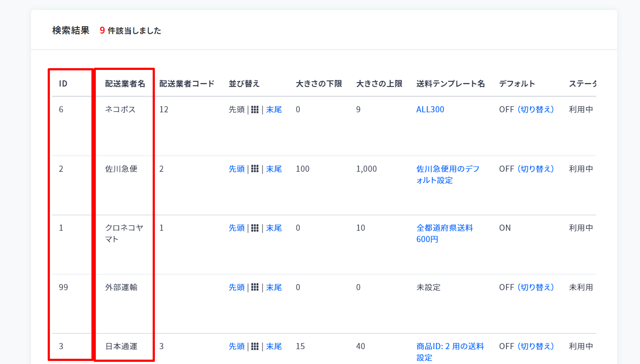Viewport: 640px width, 364px height.
Task: Move 佐川急便 to 末尾
Action: [x=274, y=169]
